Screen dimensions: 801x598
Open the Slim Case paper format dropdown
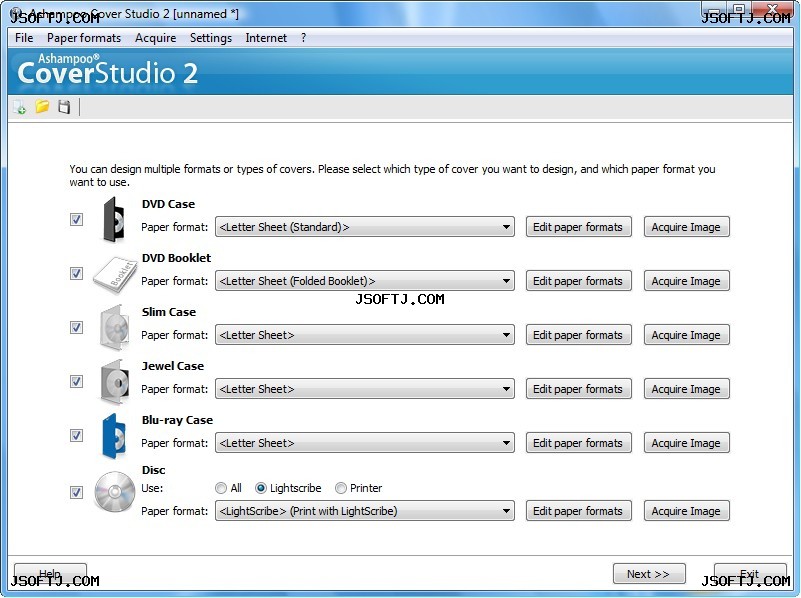365,335
